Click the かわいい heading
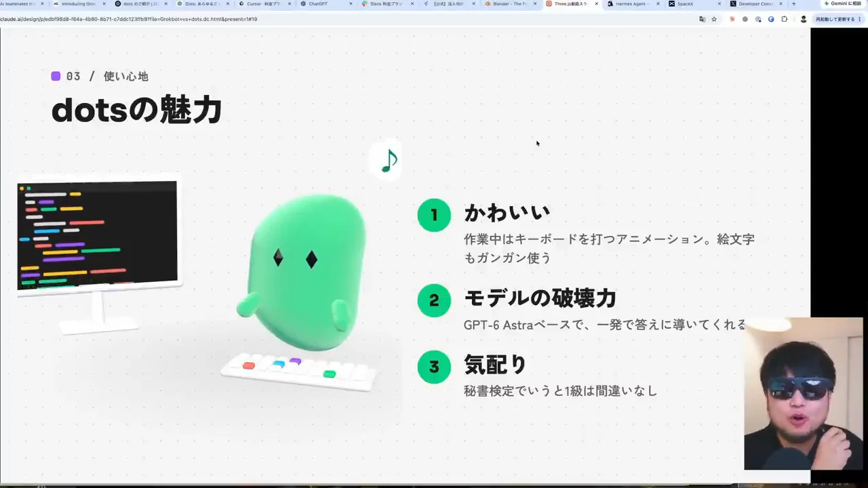The image size is (868, 488). click(x=507, y=212)
